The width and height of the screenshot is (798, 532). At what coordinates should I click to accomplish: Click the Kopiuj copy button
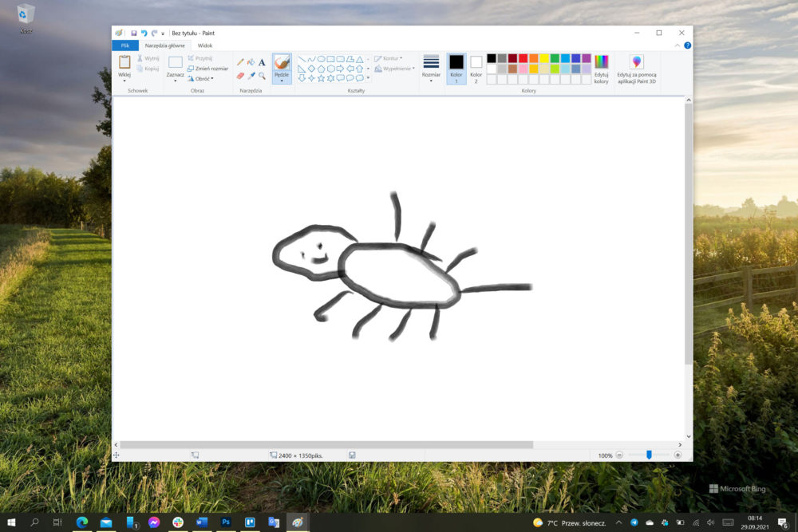point(148,69)
